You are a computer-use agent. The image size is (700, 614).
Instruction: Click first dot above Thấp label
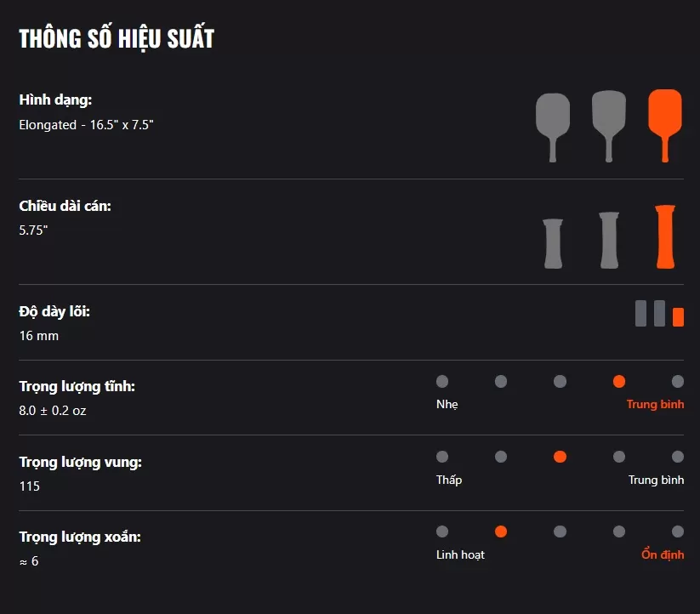442,457
